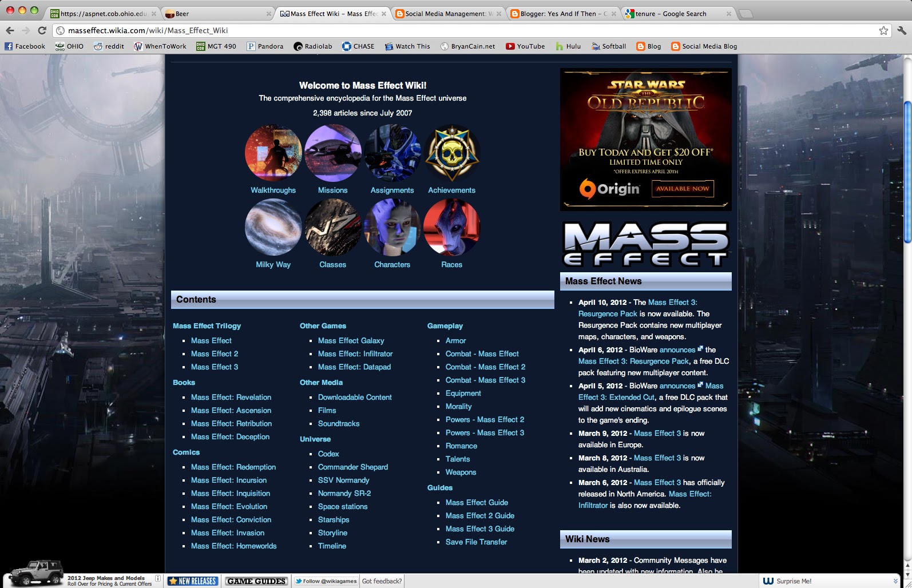The image size is (912, 588).
Task: Open Save File Transfer link
Action: pyautogui.click(x=476, y=542)
